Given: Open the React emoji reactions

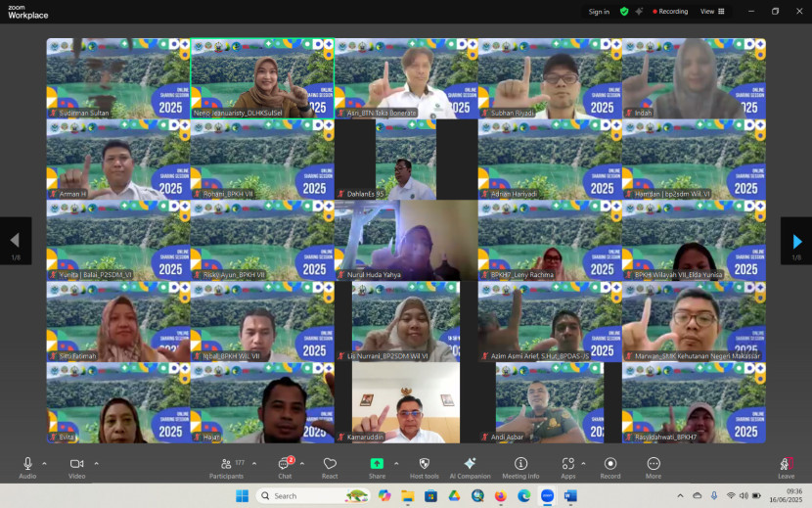Looking at the screenshot, I should [330, 467].
